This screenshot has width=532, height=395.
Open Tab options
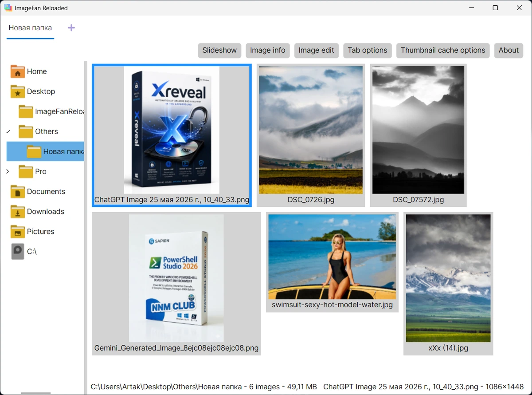(368, 50)
